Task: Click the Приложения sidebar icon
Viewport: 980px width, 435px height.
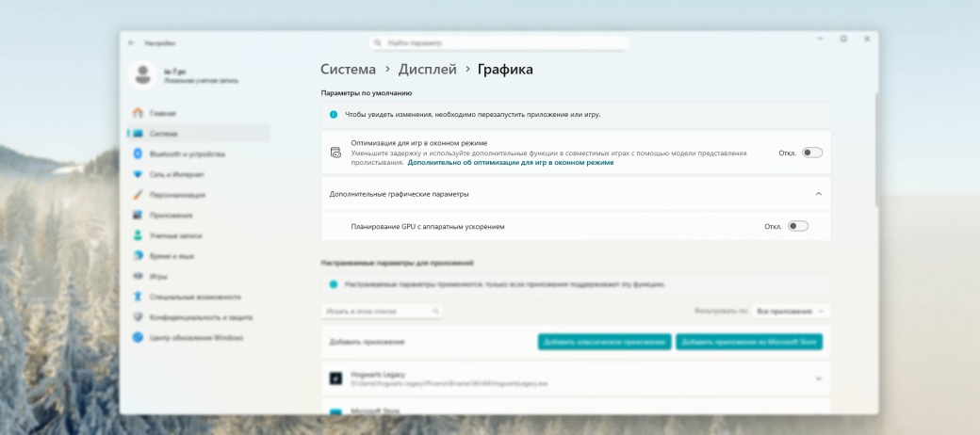Action: (139, 216)
